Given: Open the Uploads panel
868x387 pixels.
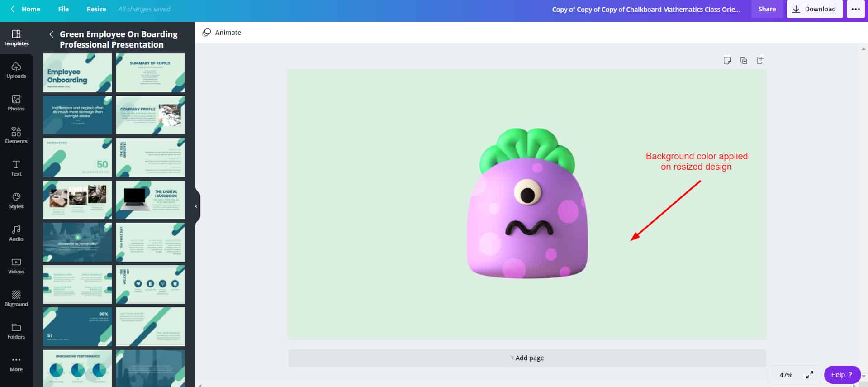Looking at the screenshot, I should click(16, 70).
